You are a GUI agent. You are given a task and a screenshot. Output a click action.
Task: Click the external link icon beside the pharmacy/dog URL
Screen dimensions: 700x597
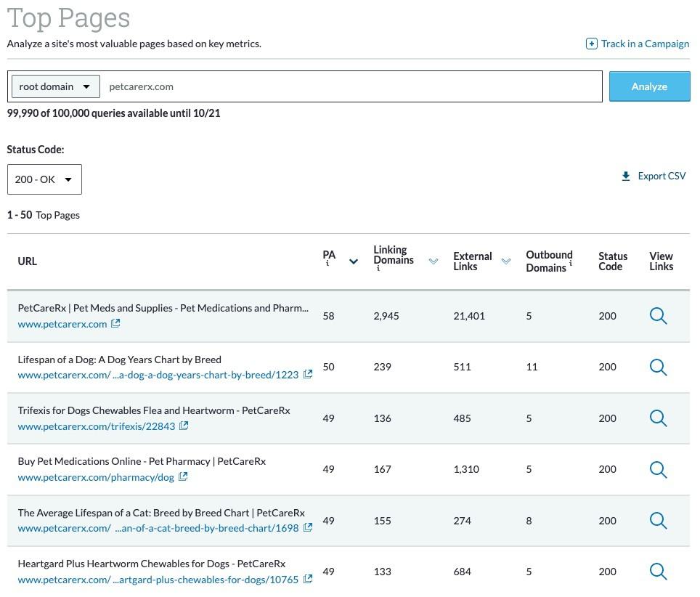[x=183, y=477]
